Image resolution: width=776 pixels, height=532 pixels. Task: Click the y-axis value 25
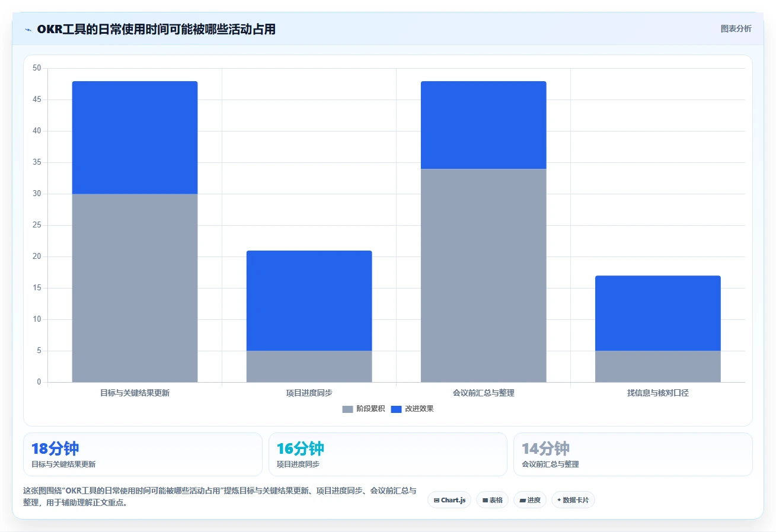coord(37,225)
